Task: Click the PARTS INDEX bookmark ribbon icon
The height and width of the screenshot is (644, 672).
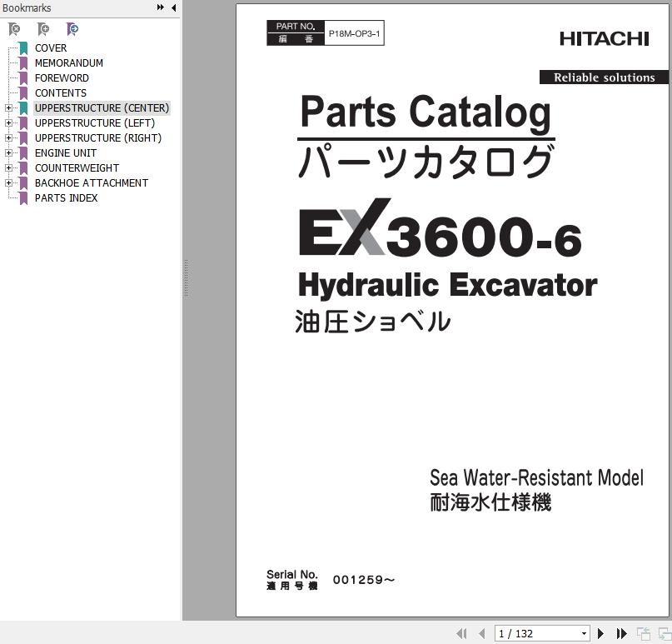Action: coord(23,198)
